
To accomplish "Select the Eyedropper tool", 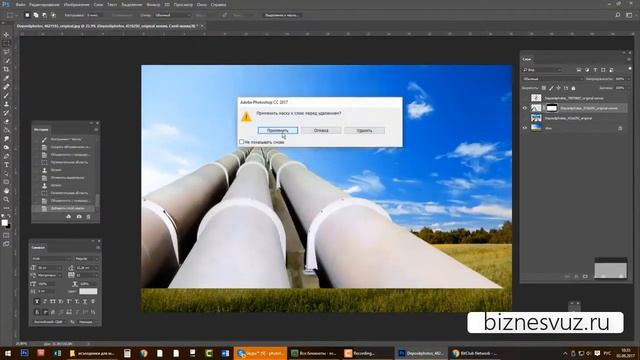I will click(6, 78).
